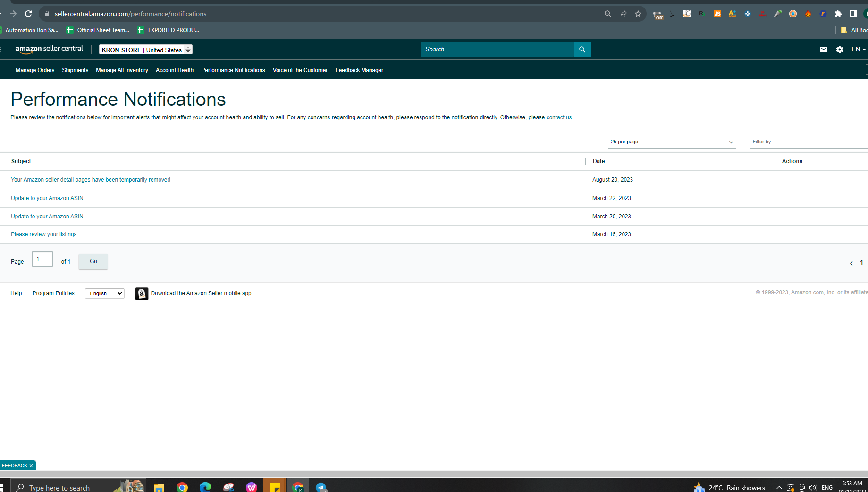The image size is (868, 492).
Task: Open Voice of the Customer
Action: (x=300, y=70)
